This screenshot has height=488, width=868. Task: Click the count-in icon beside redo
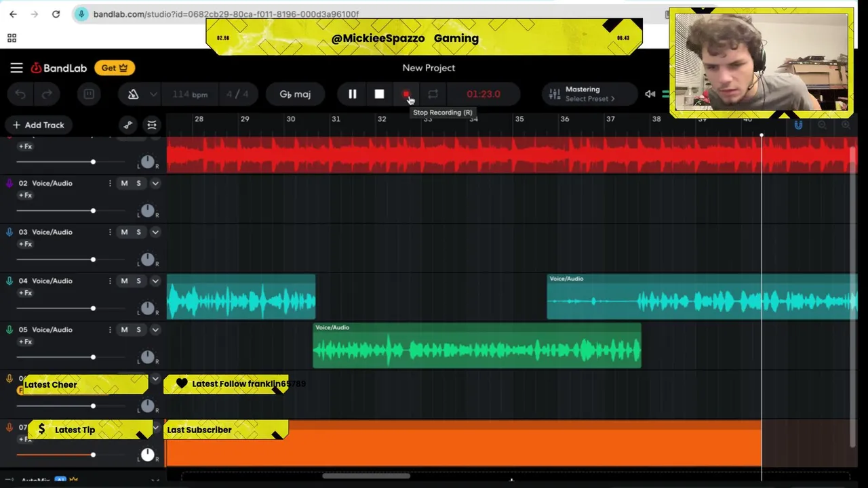point(89,94)
